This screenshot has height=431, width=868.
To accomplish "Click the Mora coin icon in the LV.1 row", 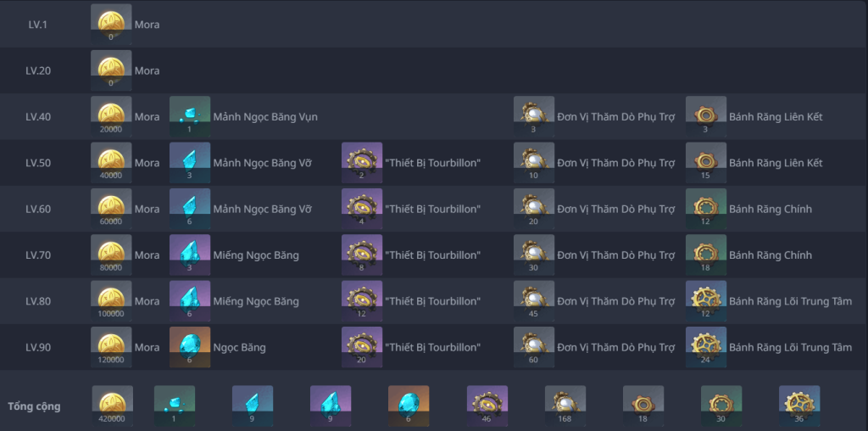I will tap(111, 25).
